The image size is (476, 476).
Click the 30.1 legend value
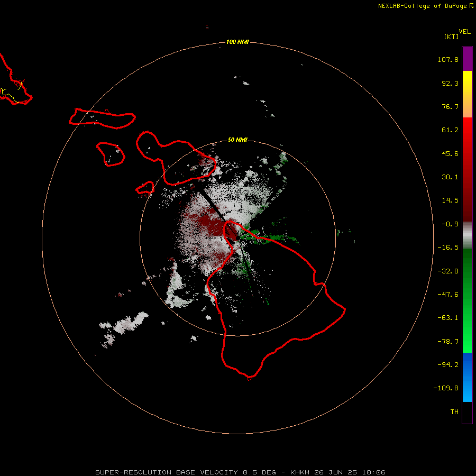[x=450, y=177]
